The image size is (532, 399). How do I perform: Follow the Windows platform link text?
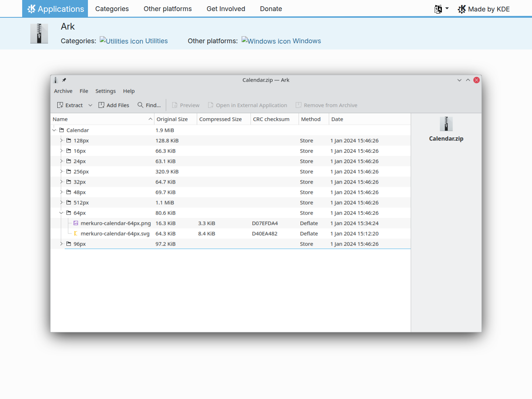coord(307,41)
